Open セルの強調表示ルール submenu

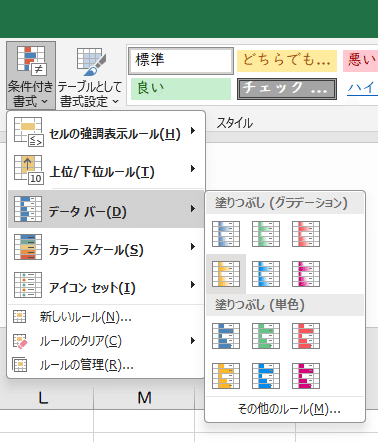coord(106,133)
